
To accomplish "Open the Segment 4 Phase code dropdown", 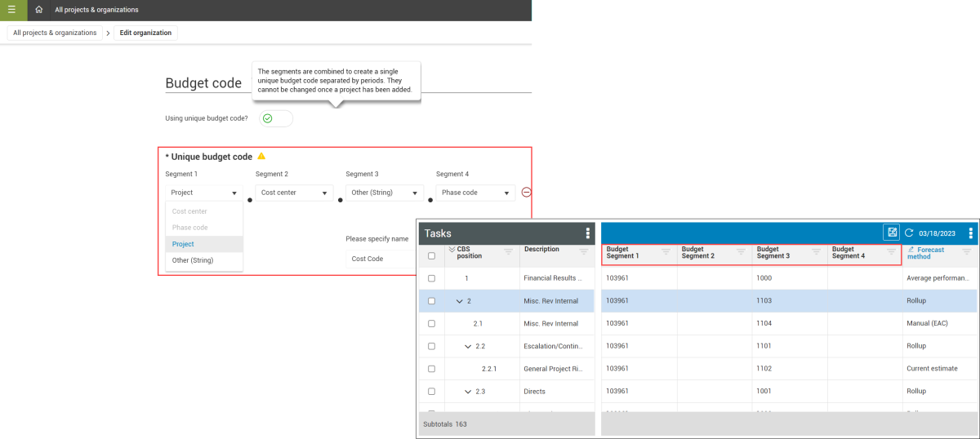I will [x=475, y=193].
